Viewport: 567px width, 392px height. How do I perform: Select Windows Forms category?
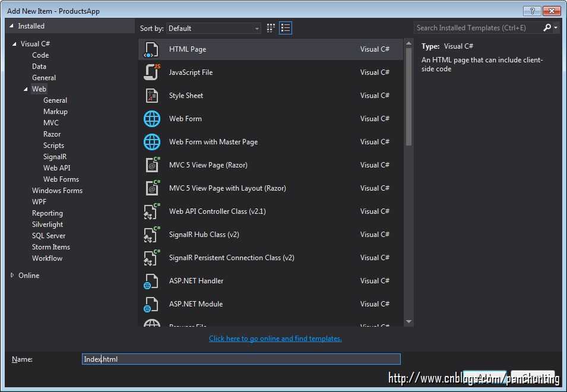click(x=57, y=190)
